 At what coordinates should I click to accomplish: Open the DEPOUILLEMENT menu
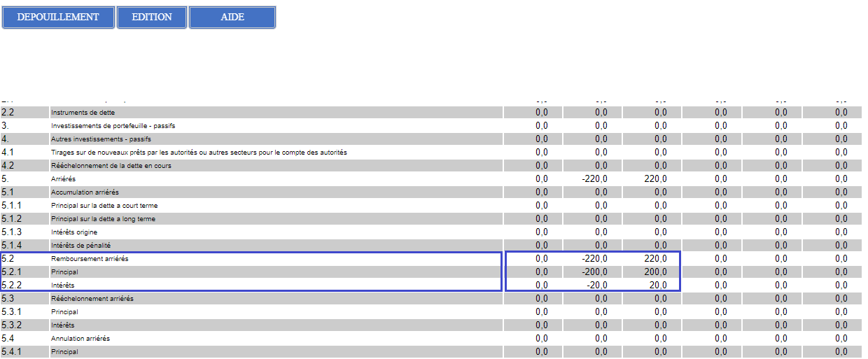[58, 17]
